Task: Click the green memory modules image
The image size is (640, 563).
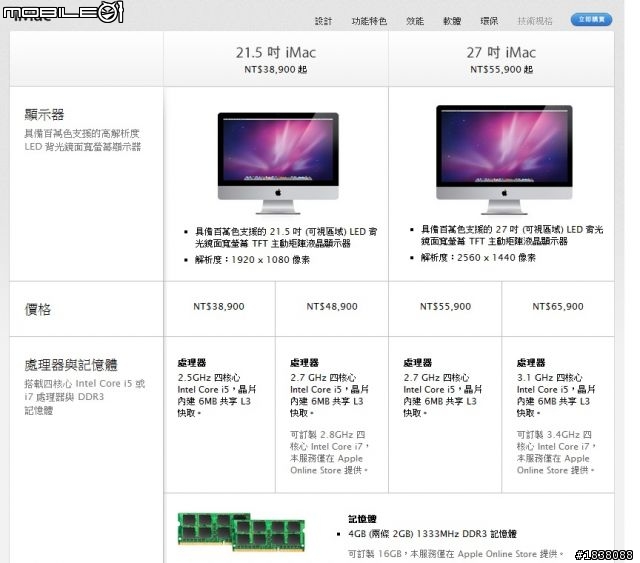Action: point(241,532)
